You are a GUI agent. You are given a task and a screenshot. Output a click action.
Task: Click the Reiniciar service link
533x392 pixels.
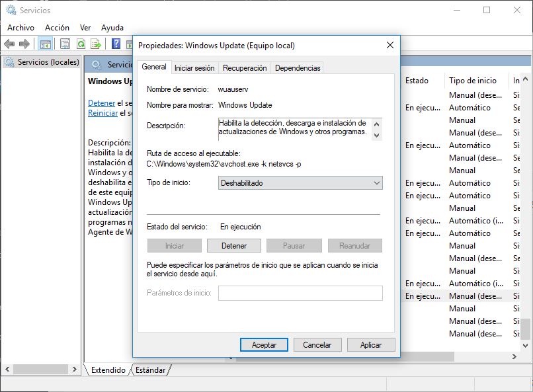(x=102, y=113)
